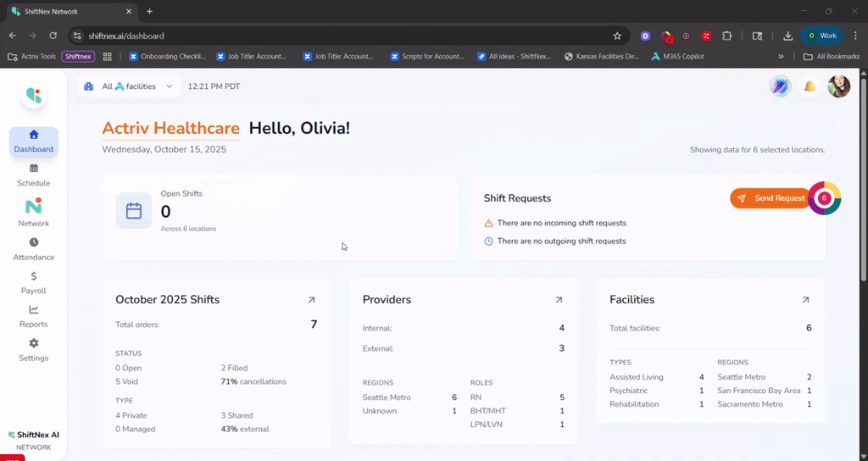The height and width of the screenshot is (461, 868).
Task: Click 'There are no outgoing shift requests'
Action: coord(561,242)
